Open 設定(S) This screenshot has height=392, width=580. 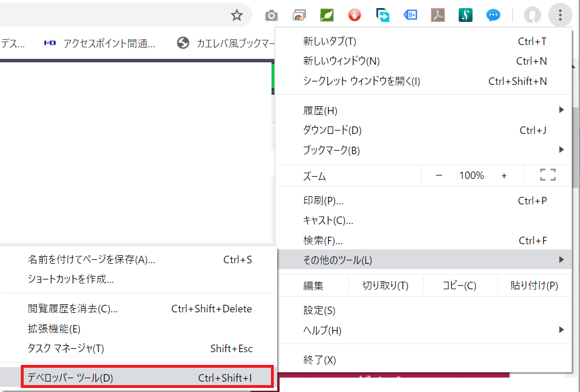423,310
